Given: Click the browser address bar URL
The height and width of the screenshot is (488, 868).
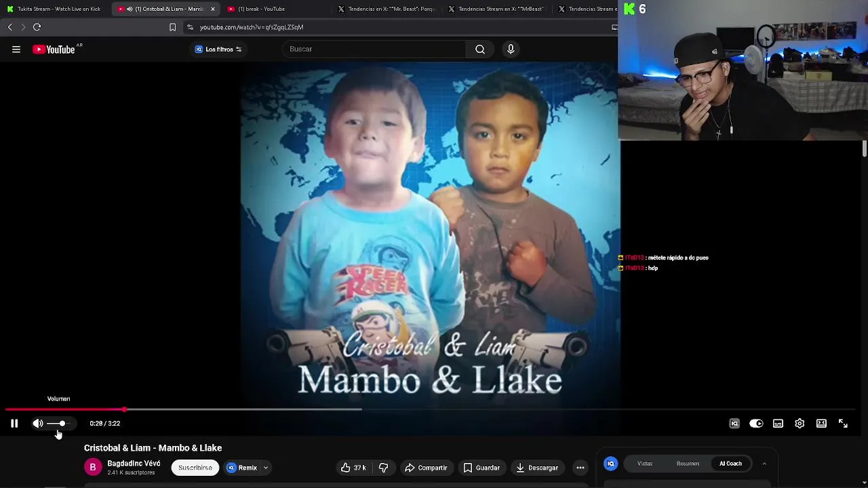Looking at the screenshot, I should point(252,27).
